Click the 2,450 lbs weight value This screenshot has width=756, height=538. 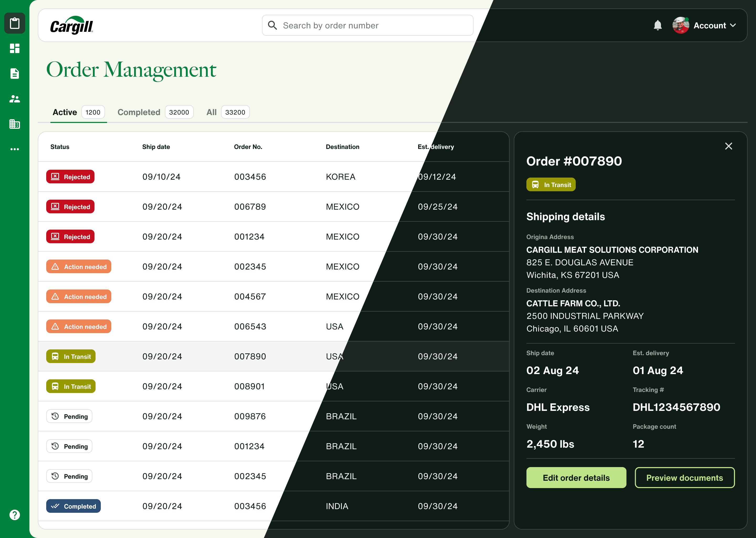tap(550, 444)
